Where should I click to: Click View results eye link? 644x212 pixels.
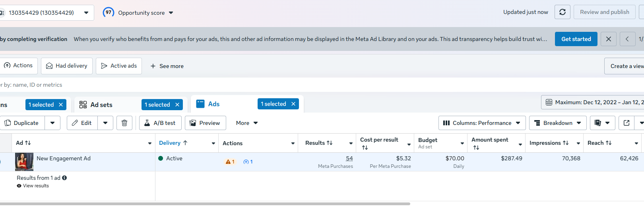(x=33, y=186)
